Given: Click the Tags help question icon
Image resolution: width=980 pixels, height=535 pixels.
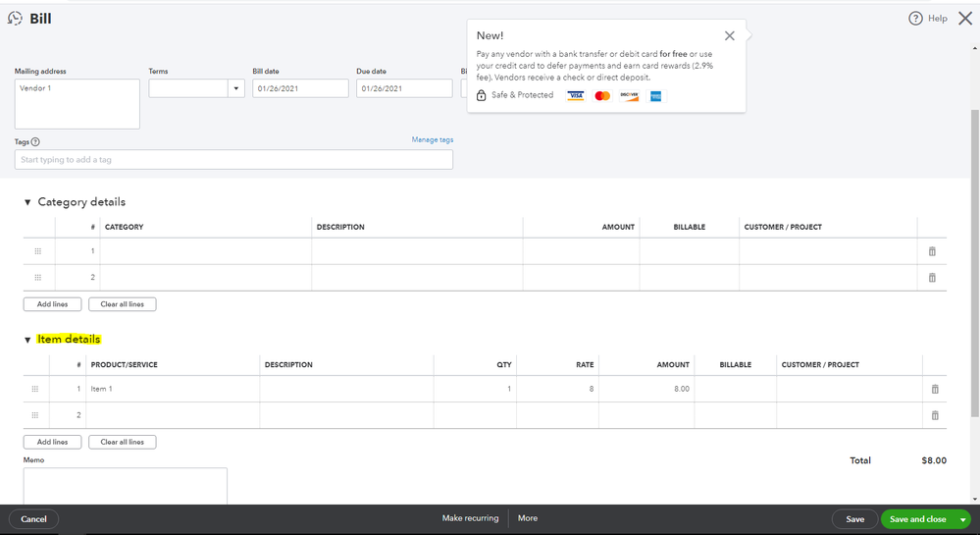Looking at the screenshot, I should click(35, 141).
